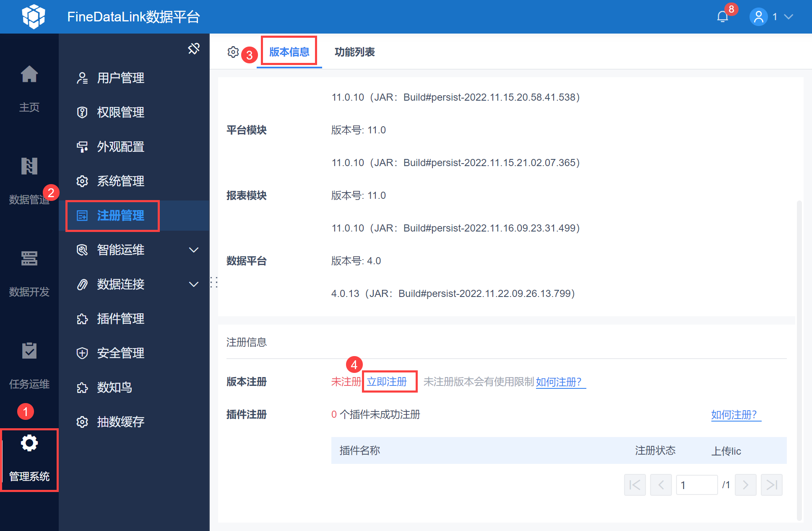Click the user avatar icon
This screenshot has width=812, height=531.
[x=758, y=17]
